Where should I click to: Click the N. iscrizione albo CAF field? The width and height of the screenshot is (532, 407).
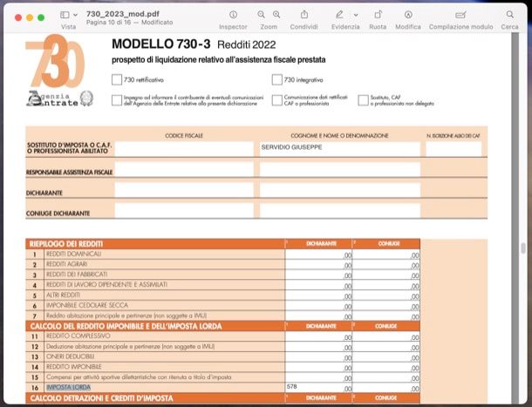pyautogui.click(x=454, y=149)
